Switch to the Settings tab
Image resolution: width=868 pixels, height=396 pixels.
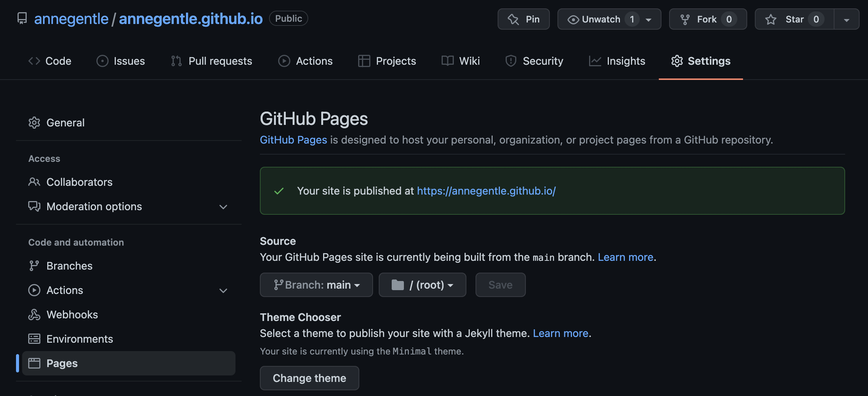click(701, 61)
